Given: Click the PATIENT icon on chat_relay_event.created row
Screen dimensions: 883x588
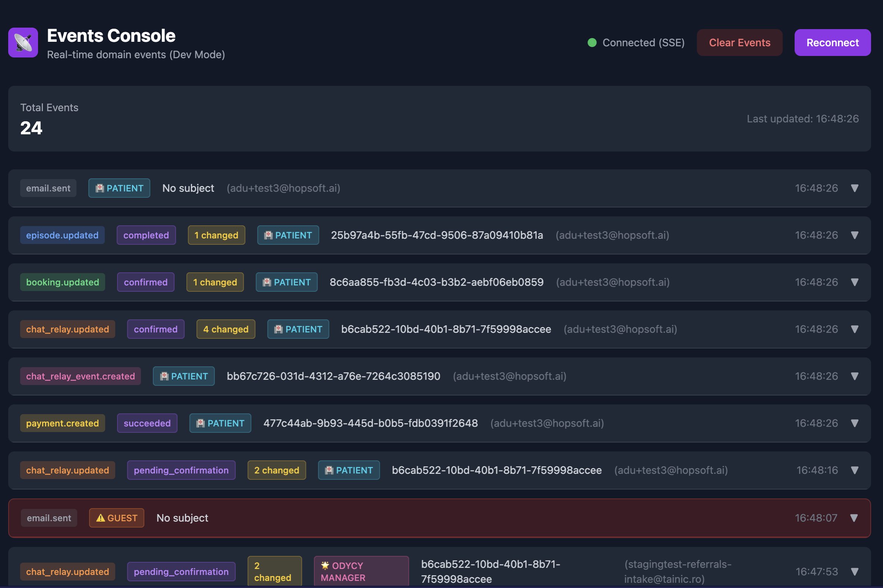Looking at the screenshot, I should pyautogui.click(x=164, y=376).
